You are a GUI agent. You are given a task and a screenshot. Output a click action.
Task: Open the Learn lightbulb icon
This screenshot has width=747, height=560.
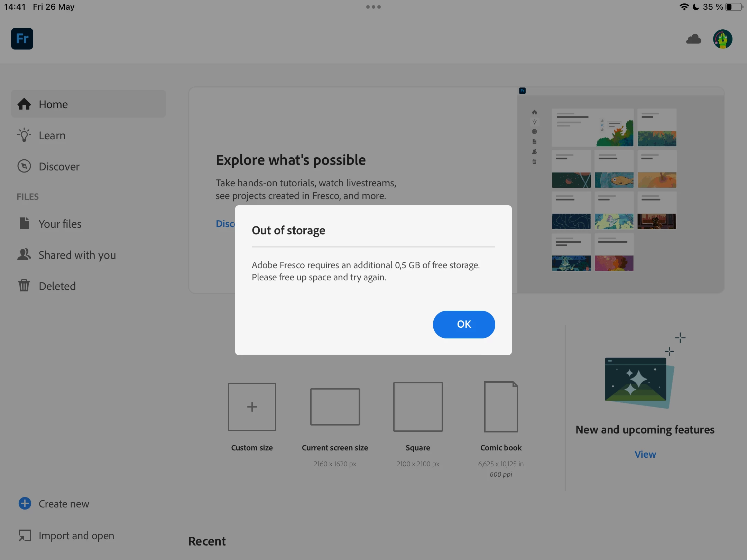[24, 135]
